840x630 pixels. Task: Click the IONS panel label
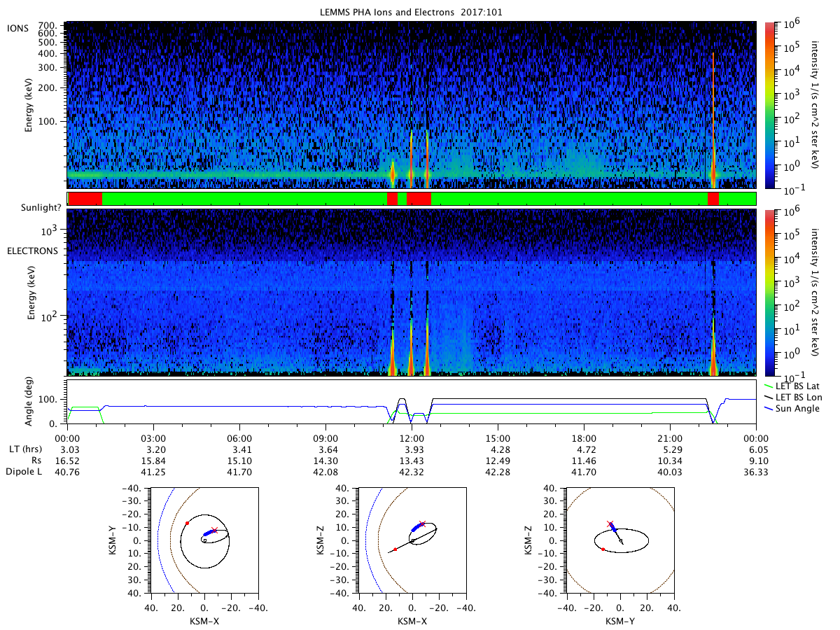coord(19,28)
